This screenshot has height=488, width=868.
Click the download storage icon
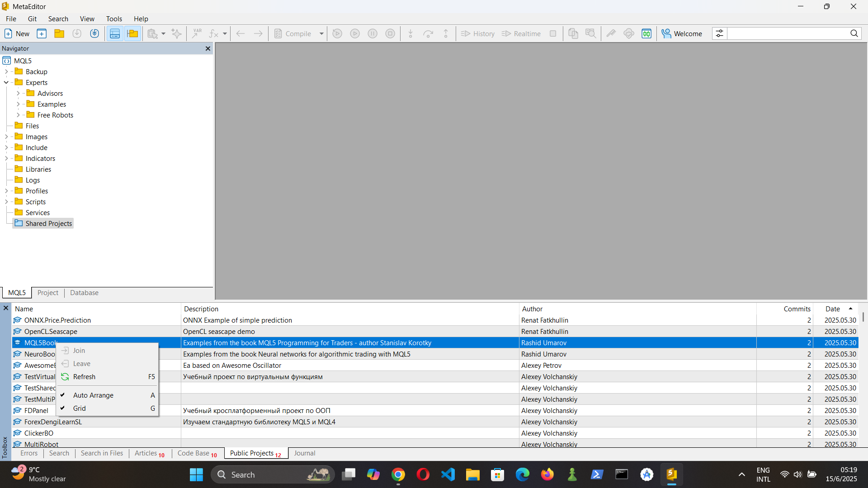[77, 33]
